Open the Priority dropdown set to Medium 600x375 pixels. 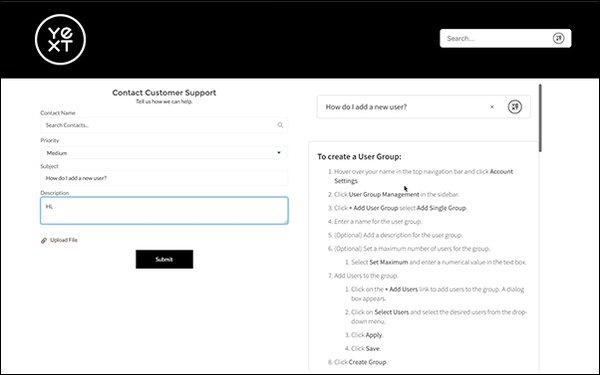click(164, 153)
